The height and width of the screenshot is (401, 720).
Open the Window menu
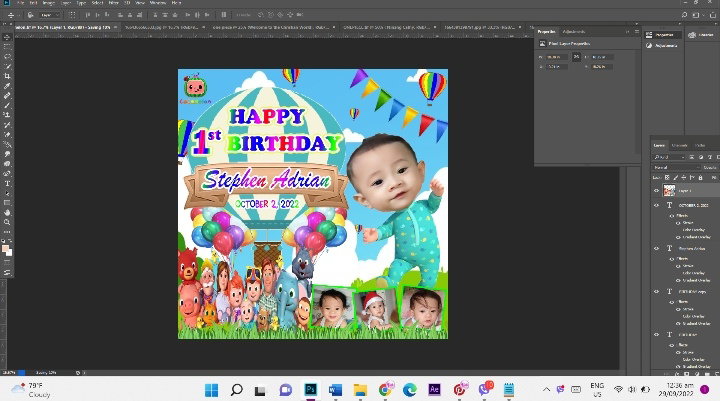click(x=158, y=3)
